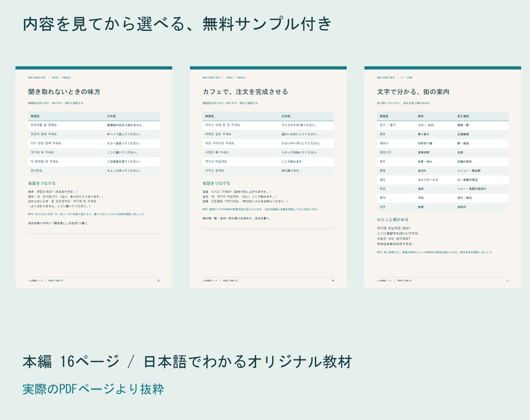This screenshot has height=420, width=530.
Task: Click the breadcrumb HARU KOREA NOTE / 11 / SIGNS
Action: [395, 78]
